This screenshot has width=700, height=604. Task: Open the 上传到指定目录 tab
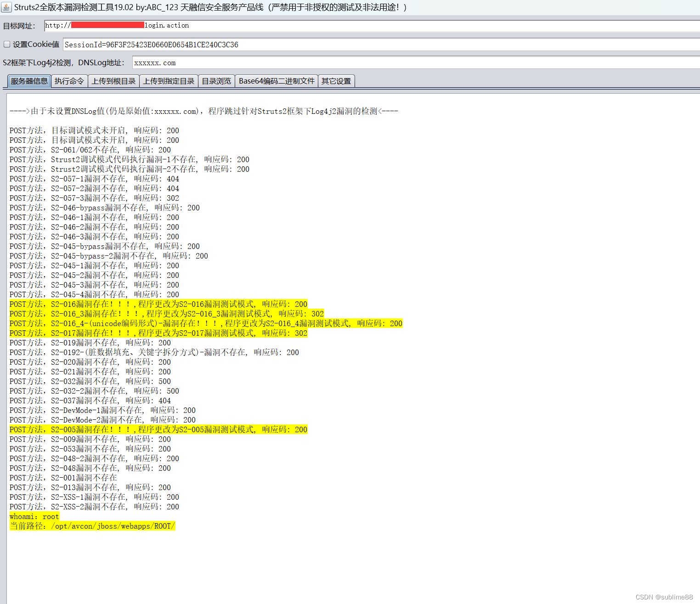pyautogui.click(x=169, y=81)
